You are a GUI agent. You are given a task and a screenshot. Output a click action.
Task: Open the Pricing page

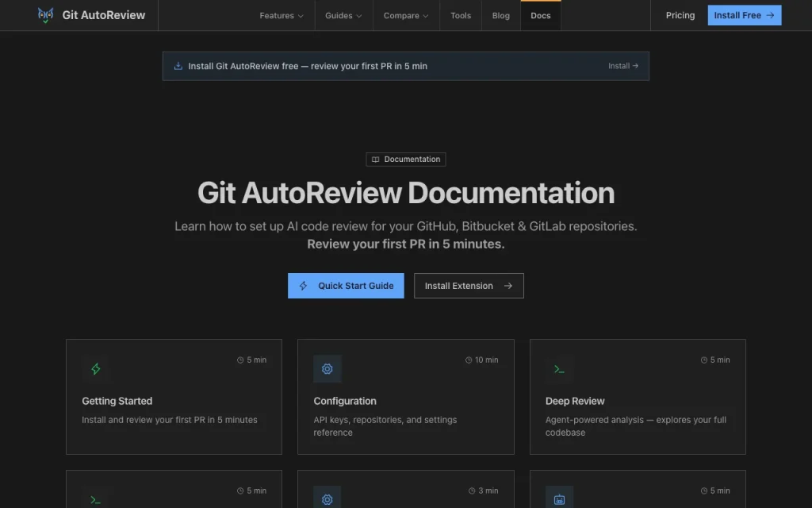[x=680, y=15]
